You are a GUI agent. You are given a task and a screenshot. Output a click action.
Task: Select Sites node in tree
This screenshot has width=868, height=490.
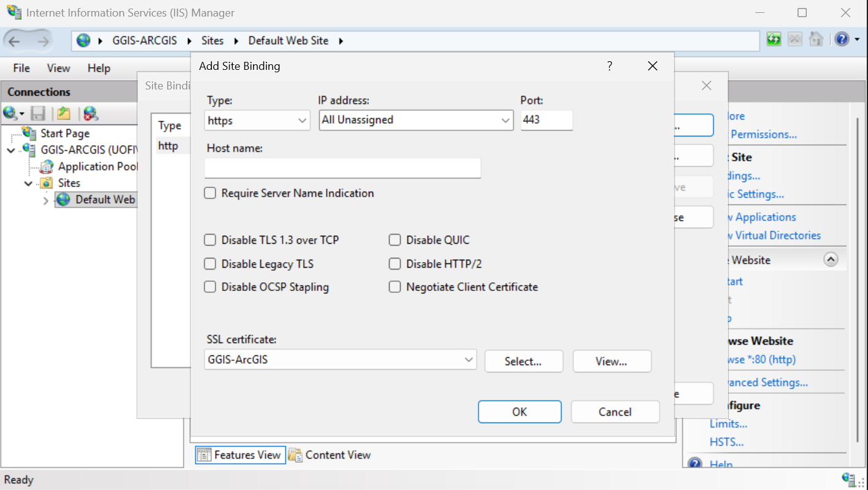coord(69,183)
